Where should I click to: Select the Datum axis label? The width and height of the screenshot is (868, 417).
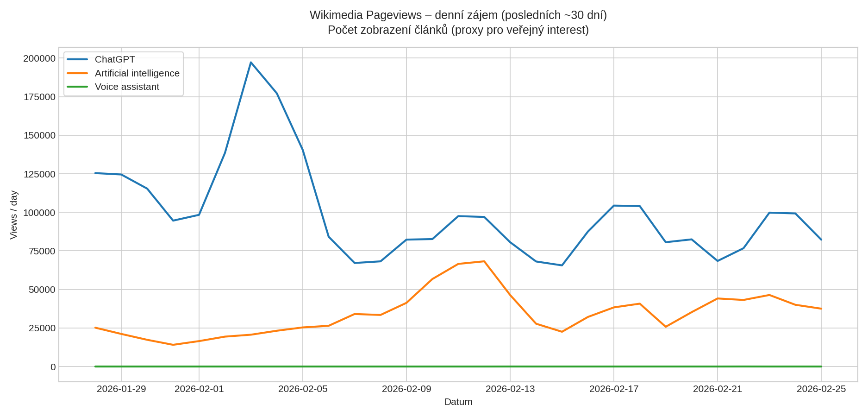pyautogui.click(x=458, y=402)
